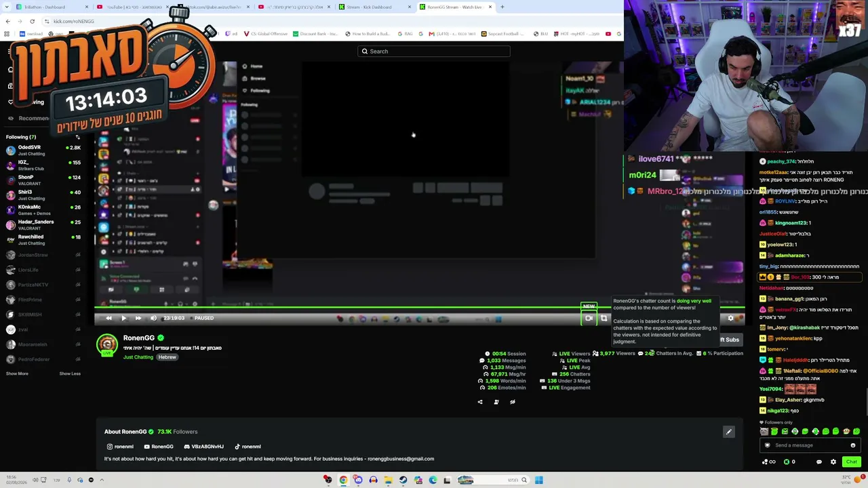Click the share icon below stream stats

pyautogui.click(x=480, y=402)
